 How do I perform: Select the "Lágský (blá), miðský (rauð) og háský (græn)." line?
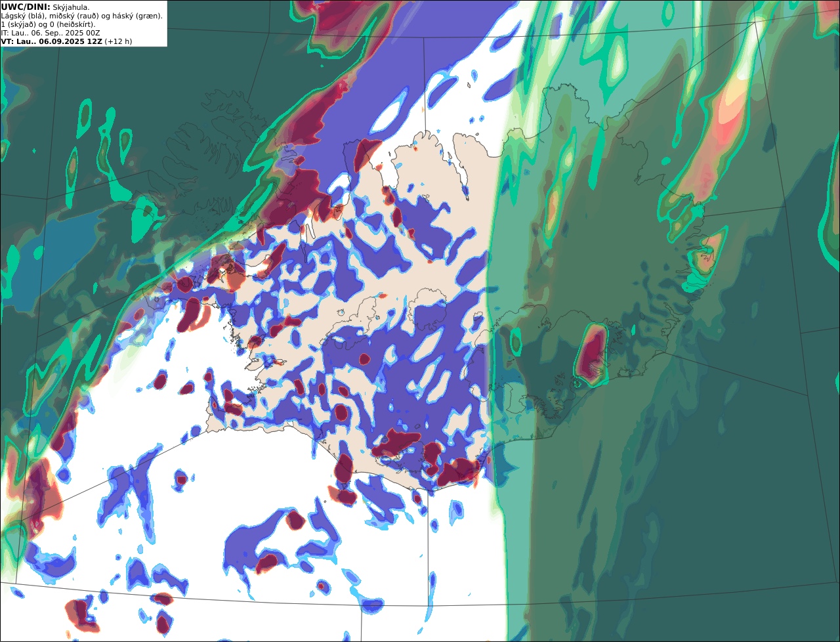tap(82, 16)
